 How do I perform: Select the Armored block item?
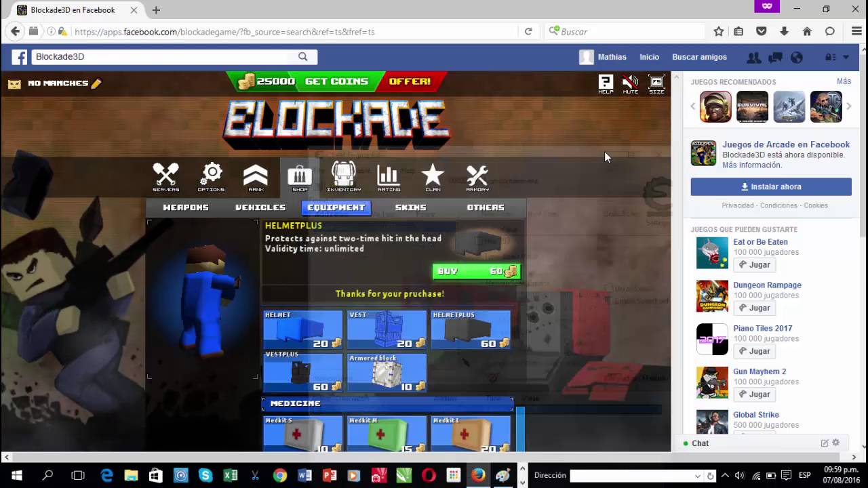387,372
